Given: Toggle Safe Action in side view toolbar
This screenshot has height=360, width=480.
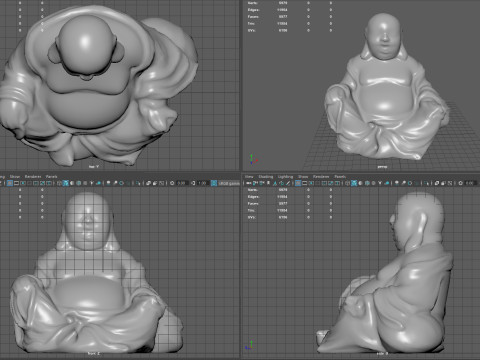Looking at the screenshot, I should [331, 183].
